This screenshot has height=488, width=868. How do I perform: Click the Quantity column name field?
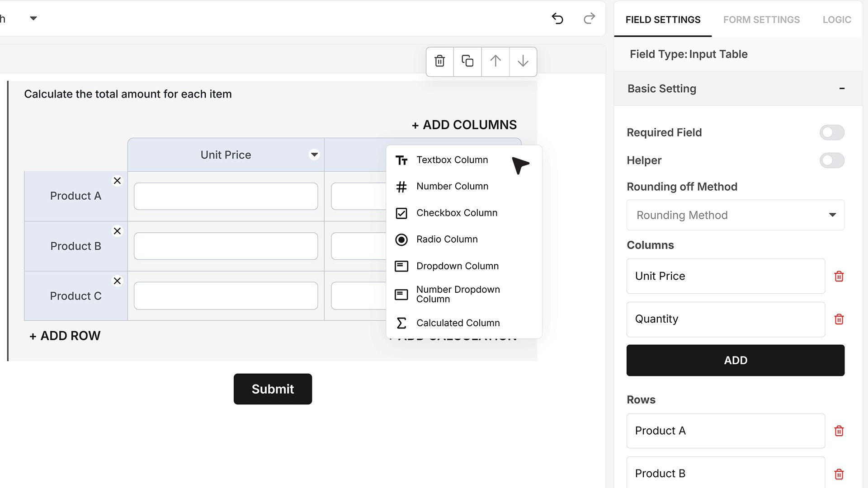coord(725,319)
